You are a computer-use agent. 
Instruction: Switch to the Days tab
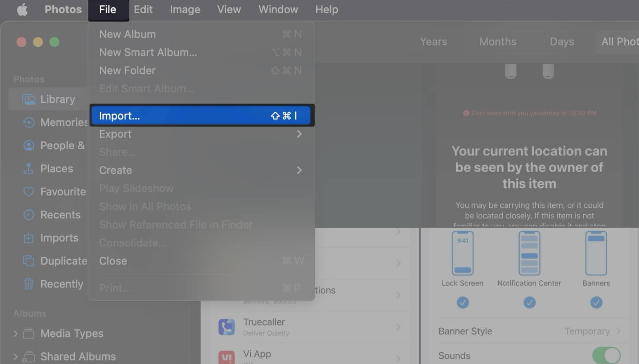point(562,42)
